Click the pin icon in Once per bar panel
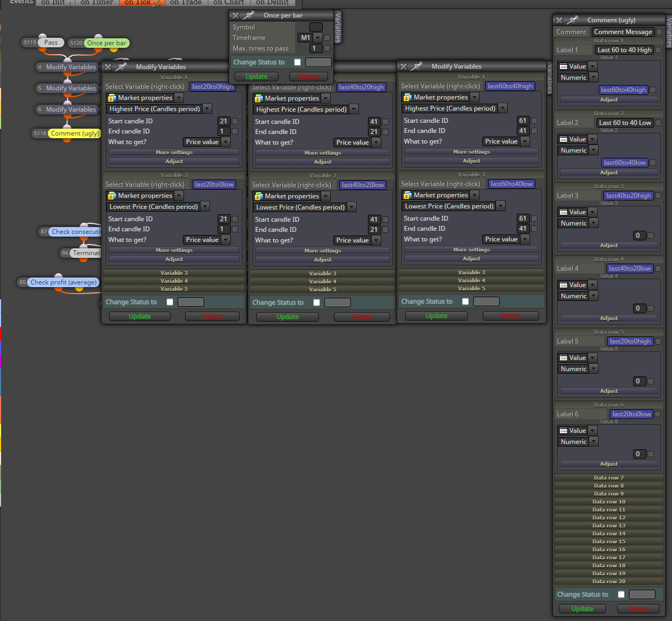Image resolution: width=672 pixels, height=621 pixels. 249,15
